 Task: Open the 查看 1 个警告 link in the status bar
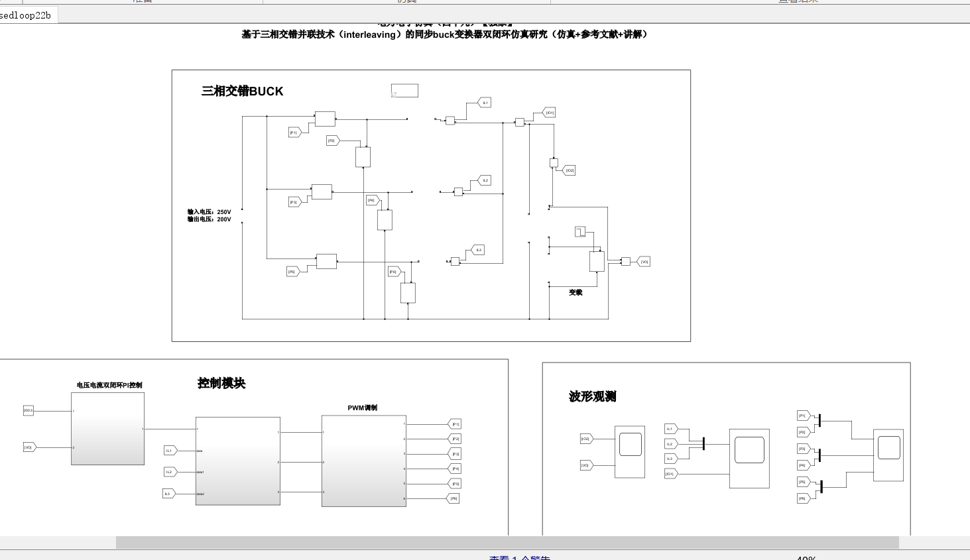click(520, 557)
